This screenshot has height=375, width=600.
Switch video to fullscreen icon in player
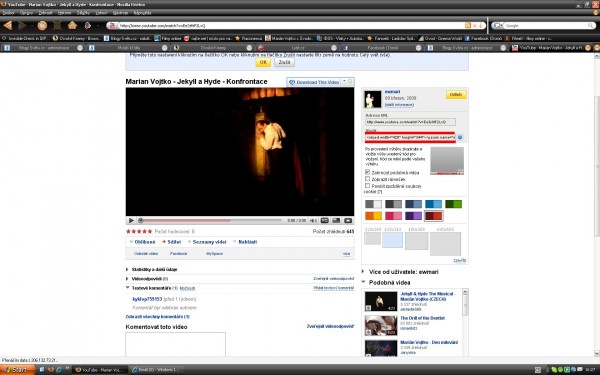coord(348,220)
